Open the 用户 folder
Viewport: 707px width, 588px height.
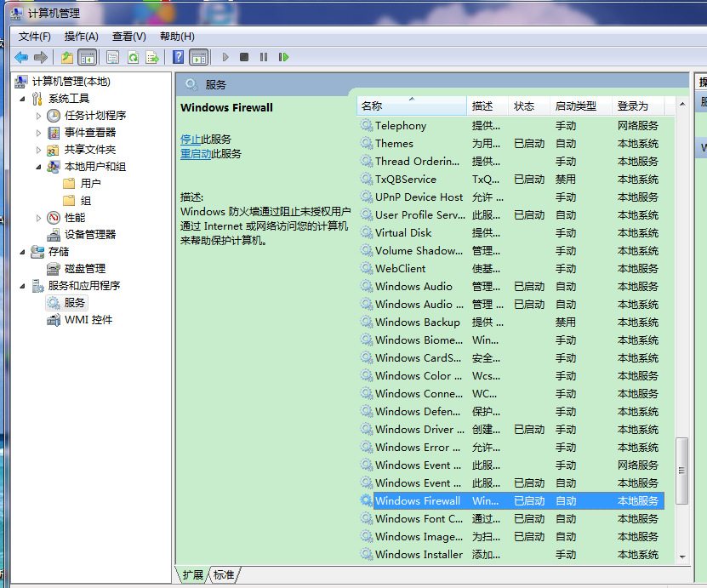[x=90, y=184]
